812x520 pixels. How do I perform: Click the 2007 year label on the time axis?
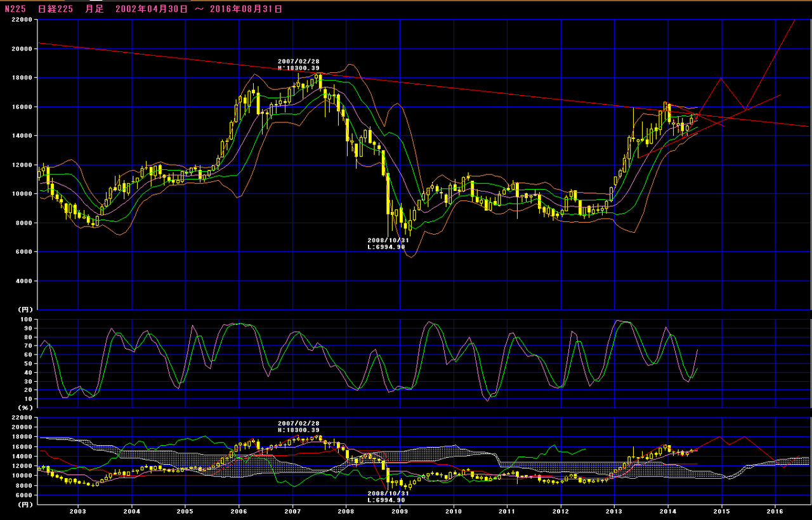pyautogui.click(x=292, y=511)
